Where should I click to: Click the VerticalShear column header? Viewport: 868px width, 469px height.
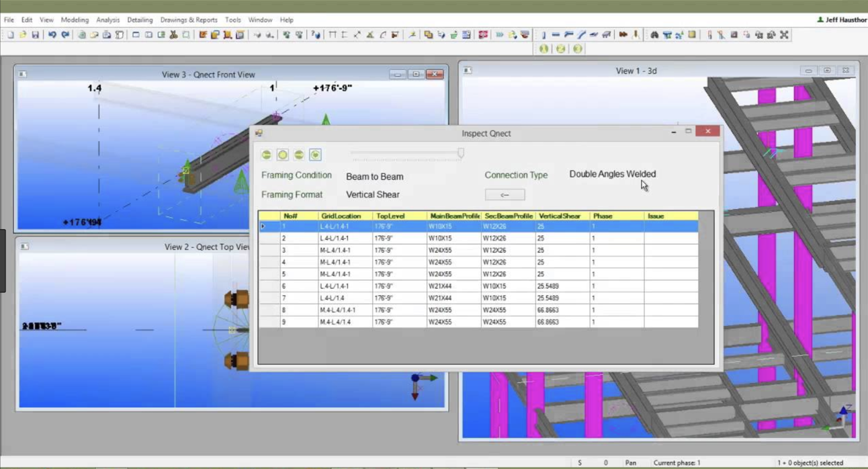pos(559,216)
